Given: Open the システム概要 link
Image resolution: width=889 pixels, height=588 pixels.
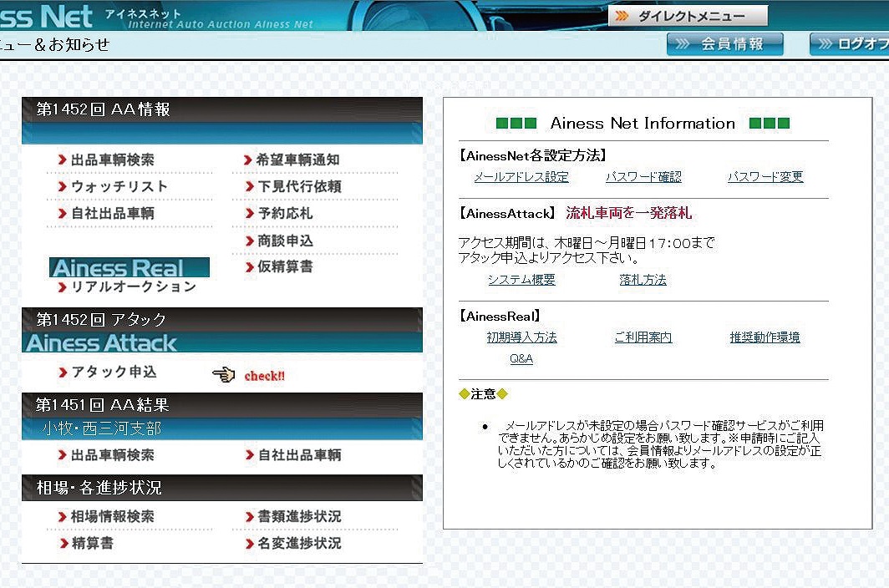Looking at the screenshot, I should (x=521, y=280).
